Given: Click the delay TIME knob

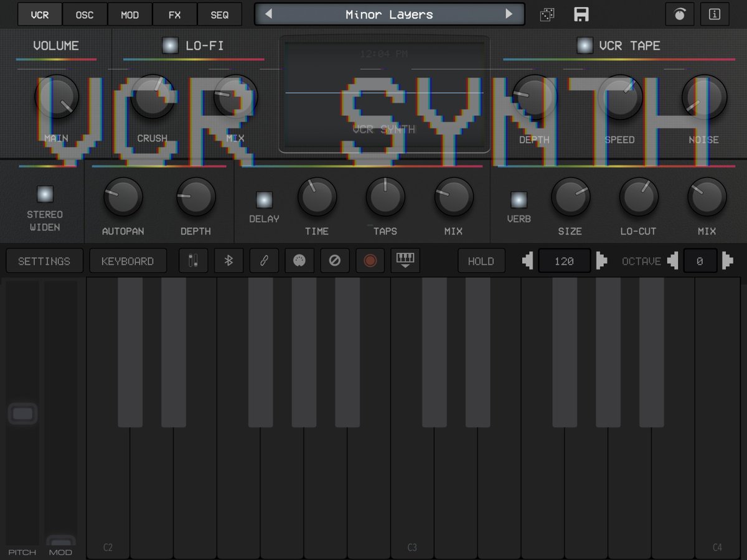Looking at the screenshot, I should 317,197.
